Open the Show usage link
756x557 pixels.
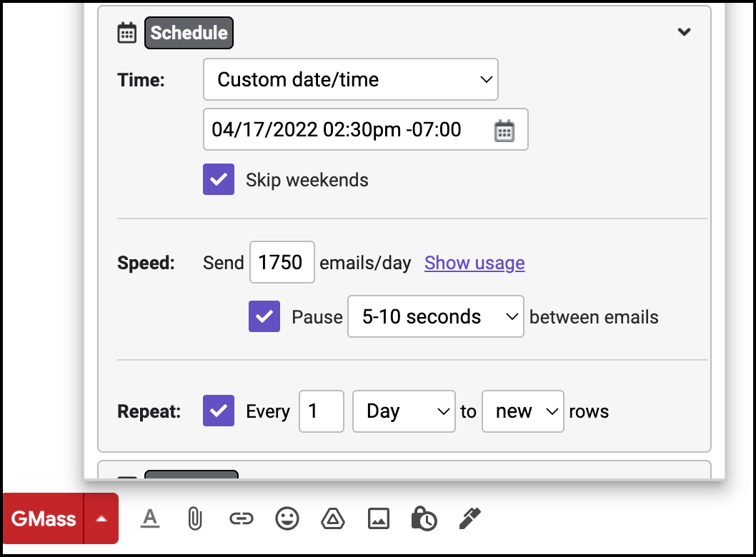pyautogui.click(x=474, y=263)
